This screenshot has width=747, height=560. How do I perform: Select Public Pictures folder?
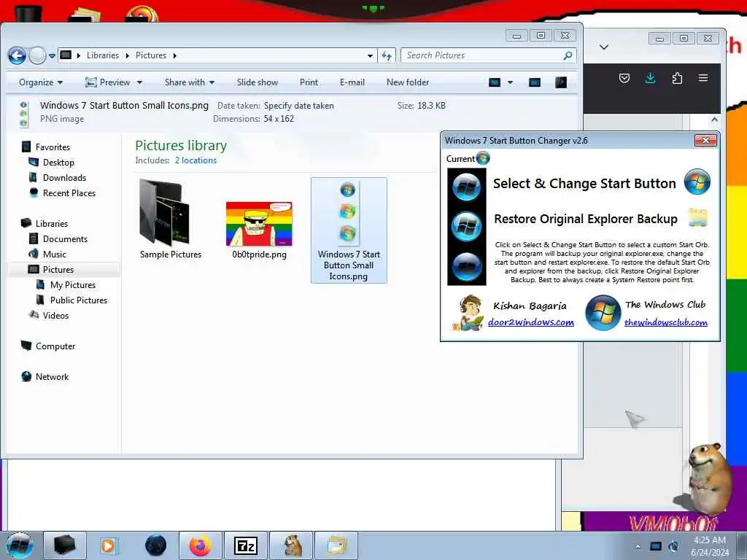point(79,300)
